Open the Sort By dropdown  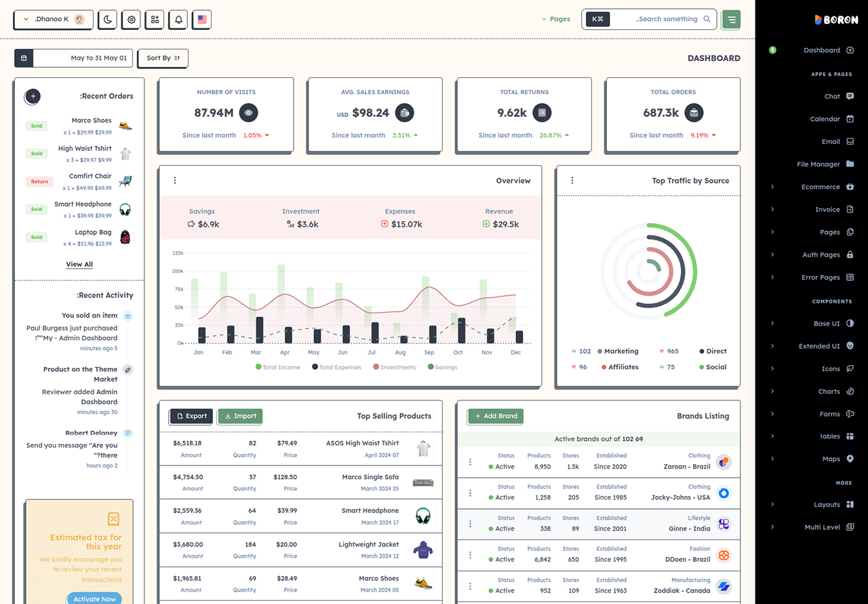[163, 58]
